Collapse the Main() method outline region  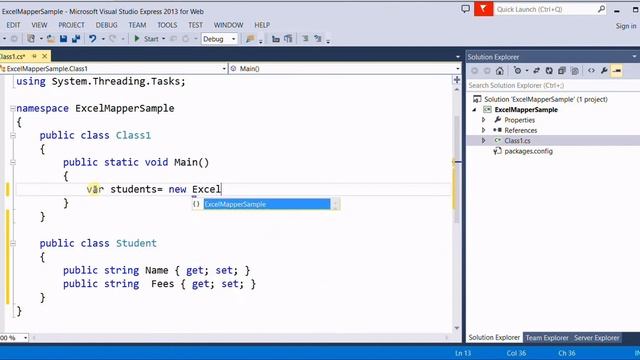point(13,162)
